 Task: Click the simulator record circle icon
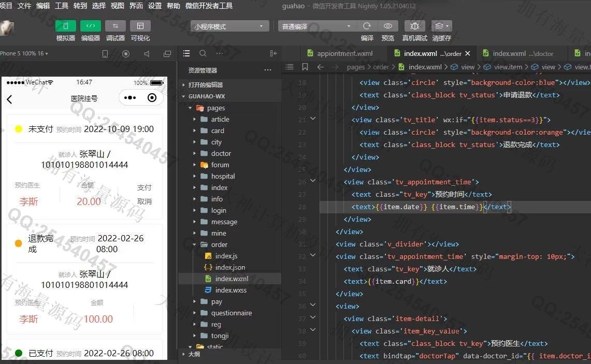[x=126, y=54]
